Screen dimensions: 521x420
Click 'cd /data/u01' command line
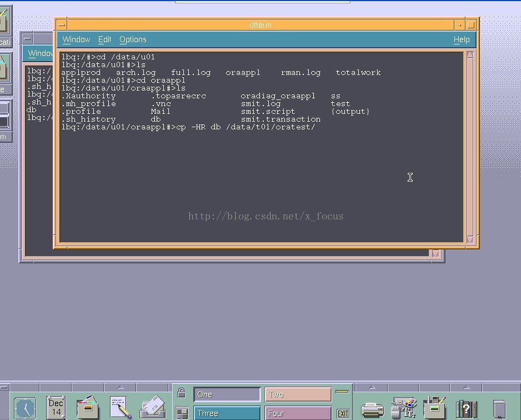108,57
